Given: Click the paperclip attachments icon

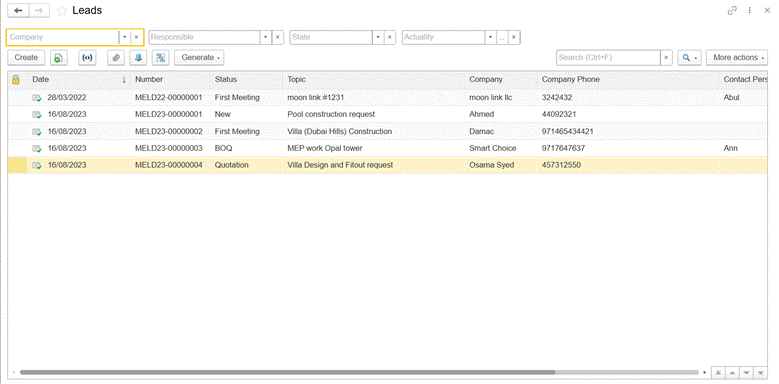Looking at the screenshot, I should coord(116,58).
